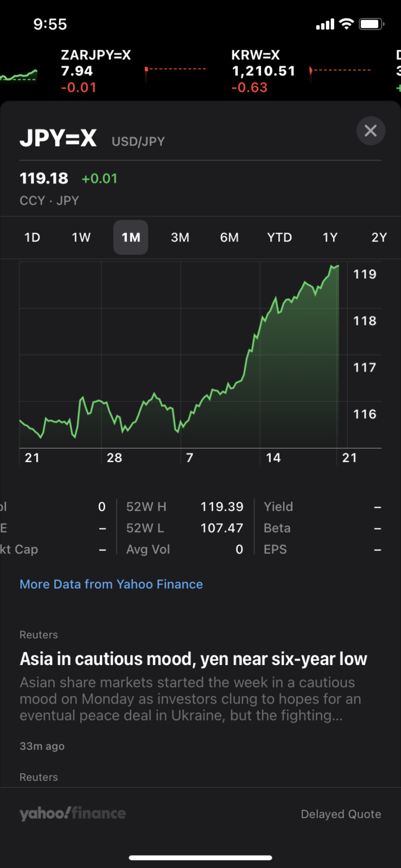Switch to YTD chart range

(x=279, y=238)
